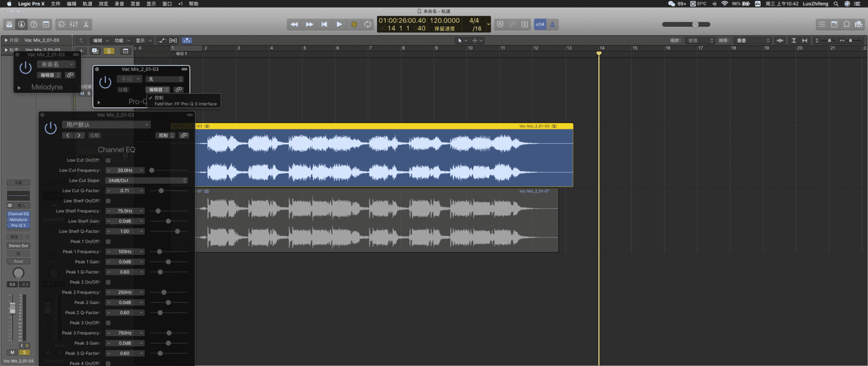The height and width of the screenshot is (366, 868).
Task: Open the Library button in control bar
Action: click(x=9, y=24)
